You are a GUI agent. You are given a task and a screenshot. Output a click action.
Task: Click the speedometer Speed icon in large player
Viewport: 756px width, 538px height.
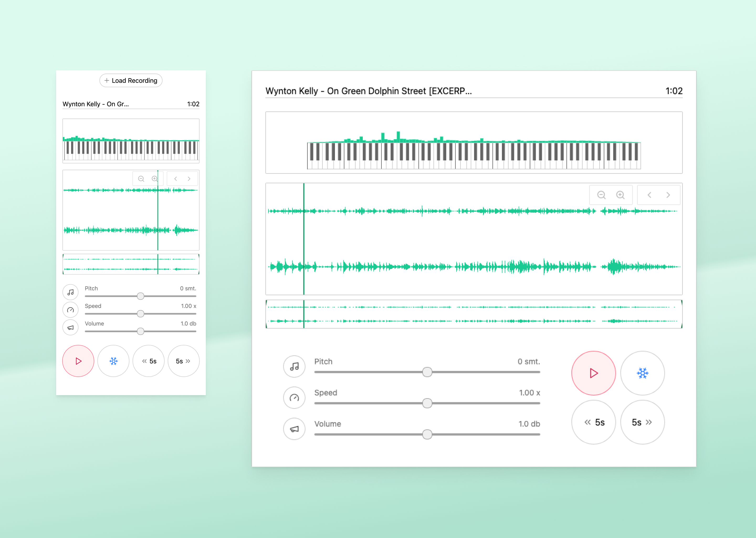tap(294, 397)
